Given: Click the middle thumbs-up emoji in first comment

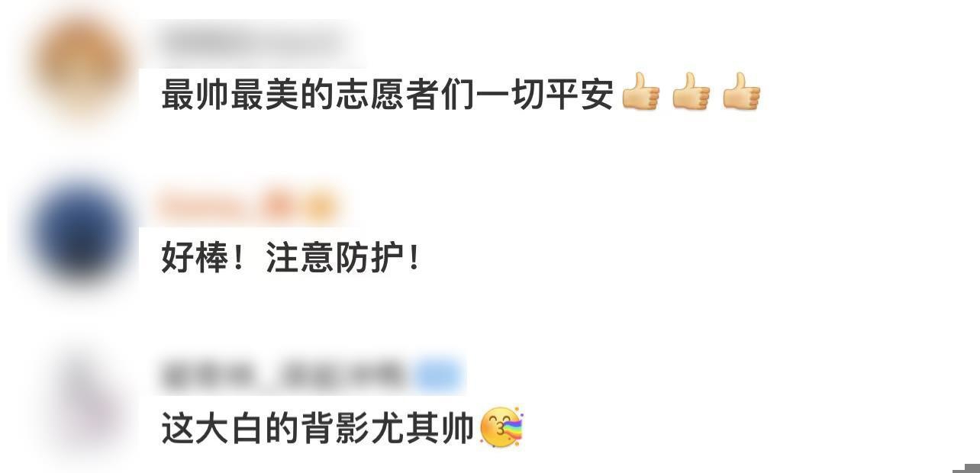Looking at the screenshot, I should click(691, 92).
